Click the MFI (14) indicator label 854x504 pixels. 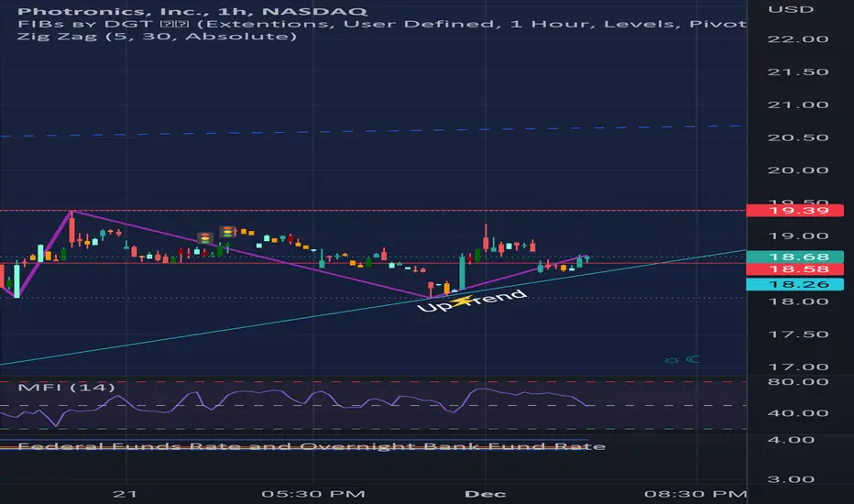click(x=67, y=388)
